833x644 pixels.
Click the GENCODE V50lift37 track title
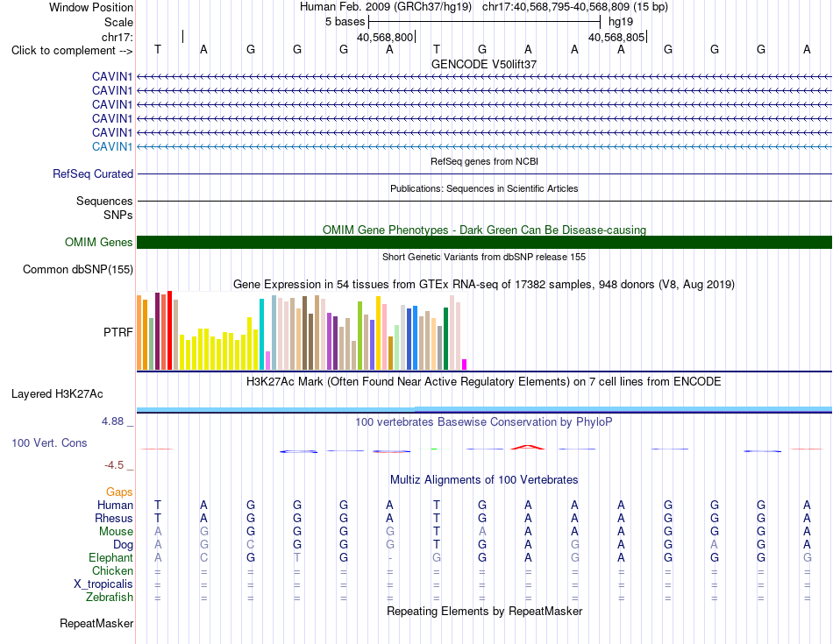[484, 64]
